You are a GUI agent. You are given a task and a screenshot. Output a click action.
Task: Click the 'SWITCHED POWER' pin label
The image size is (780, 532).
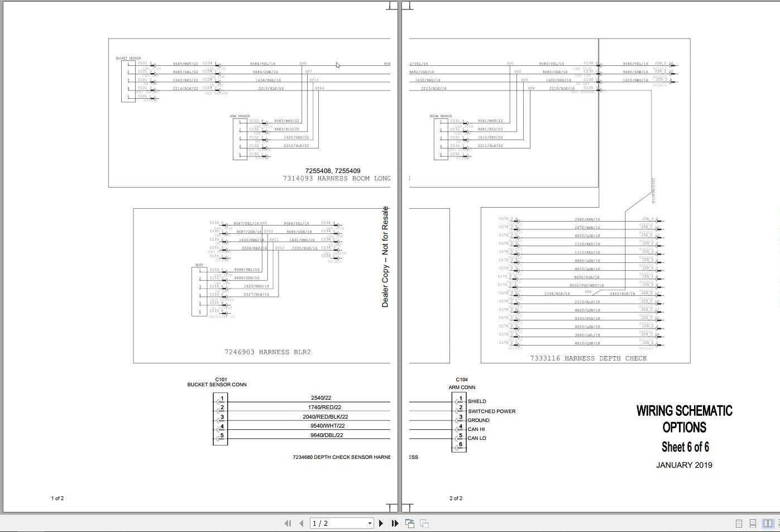(x=491, y=411)
